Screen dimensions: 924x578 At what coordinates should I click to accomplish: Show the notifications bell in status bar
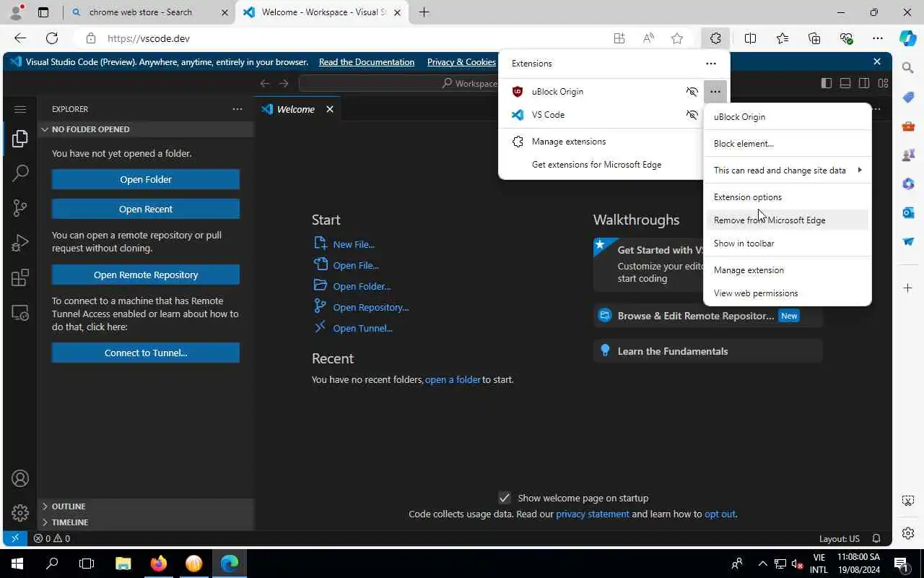pyautogui.click(x=876, y=538)
